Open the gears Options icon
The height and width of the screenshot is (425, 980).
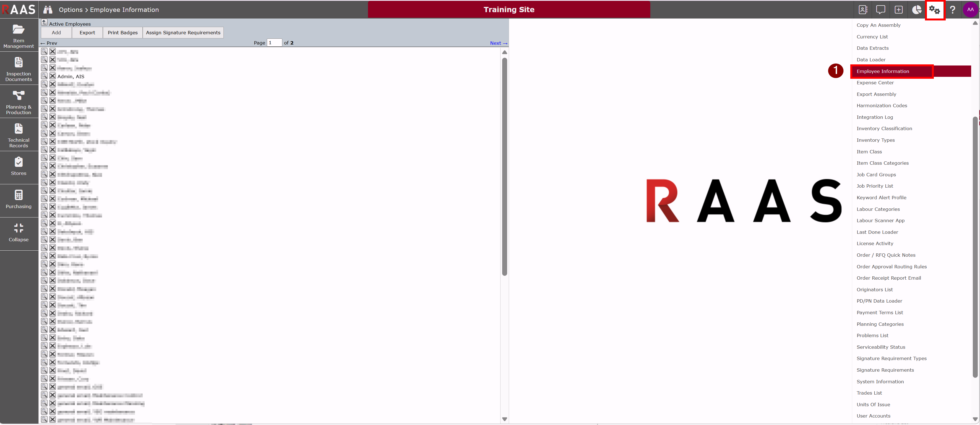pos(935,9)
